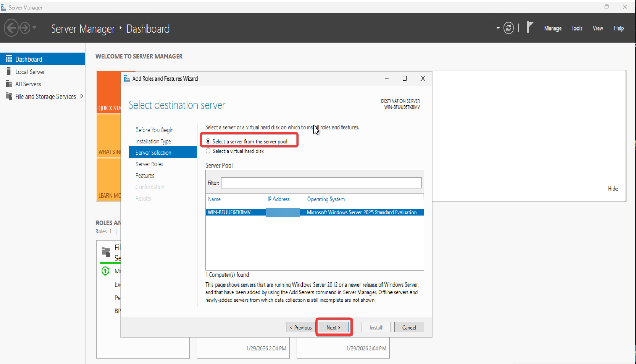Click the back navigation arrow icon
Viewport: 636px width, 364px height.
11,28
